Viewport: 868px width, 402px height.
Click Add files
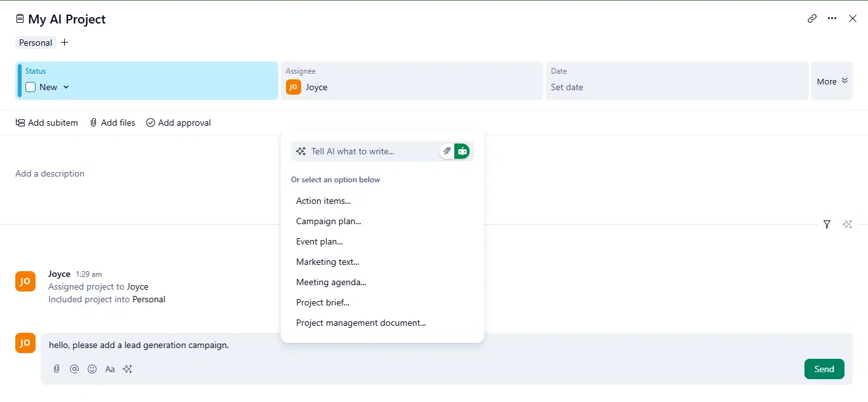point(112,123)
